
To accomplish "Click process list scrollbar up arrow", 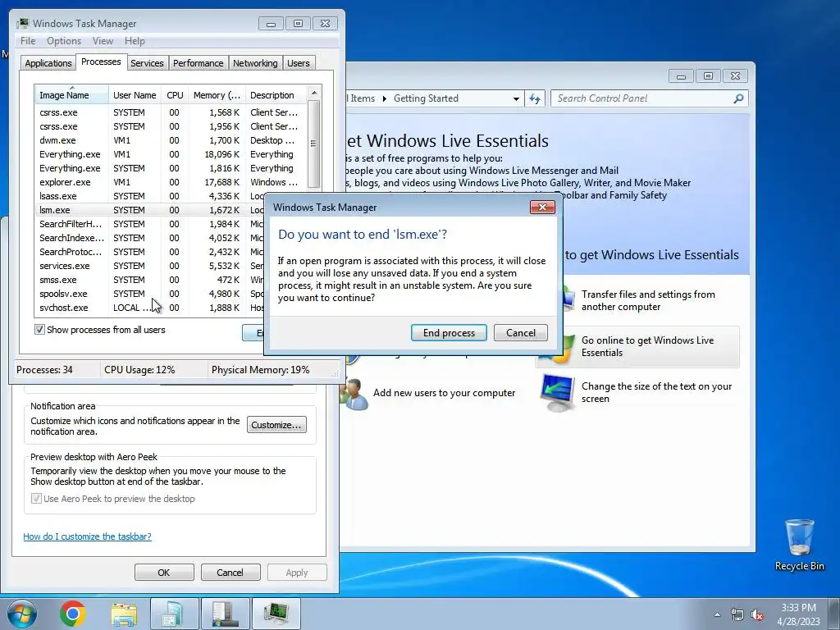I will point(314,93).
